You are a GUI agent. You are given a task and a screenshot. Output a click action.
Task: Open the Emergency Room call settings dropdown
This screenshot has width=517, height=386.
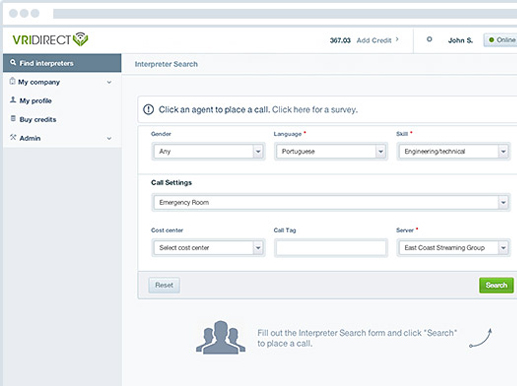(331, 202)
